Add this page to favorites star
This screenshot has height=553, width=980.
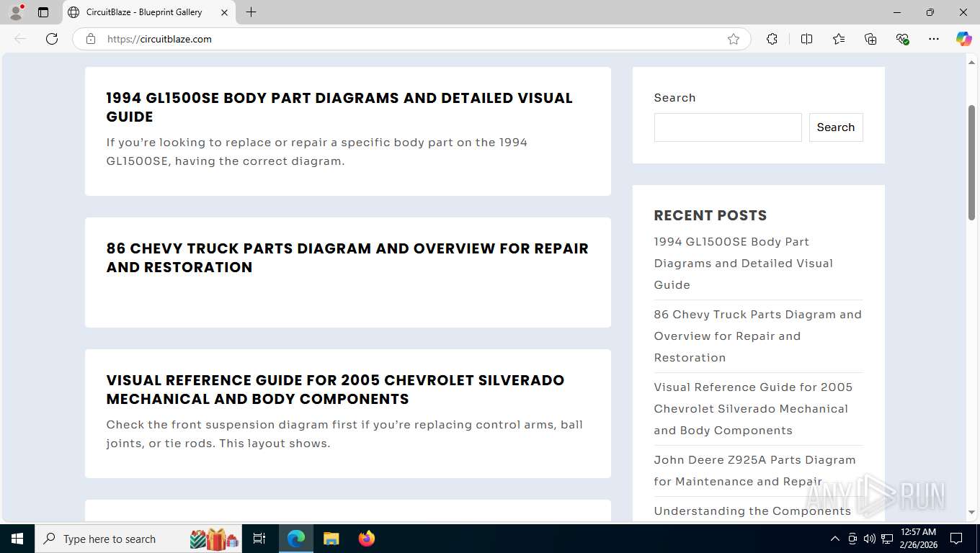pyautogui.click(x=734, y=39)
